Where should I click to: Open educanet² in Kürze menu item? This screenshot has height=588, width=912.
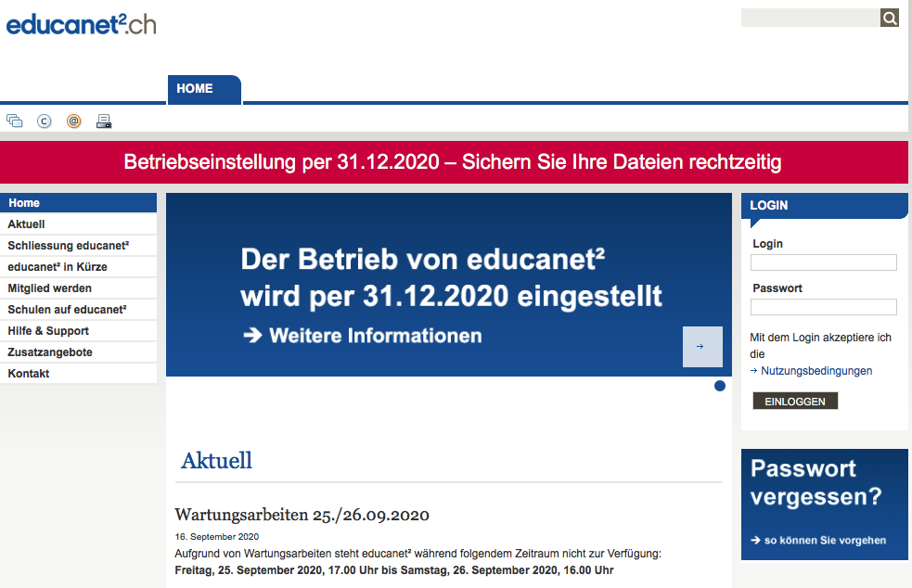click(x=79, y=267)
